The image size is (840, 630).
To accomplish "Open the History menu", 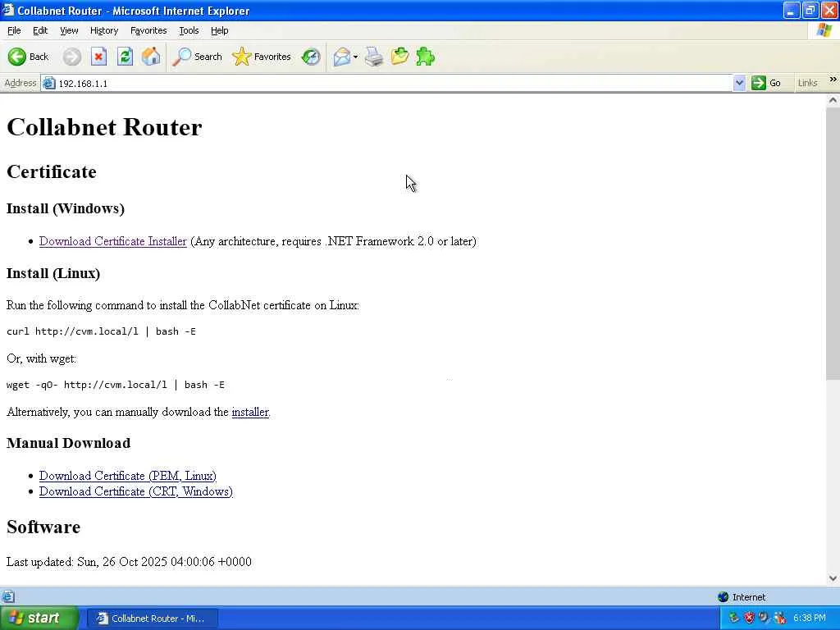I will click(104, 30).
